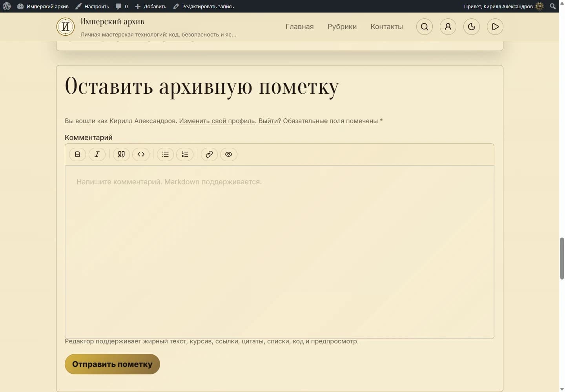The height and width of the screenshot is (392, 565).
Task: Open admin bar search magnifier
Action: (x=553, y=6)
